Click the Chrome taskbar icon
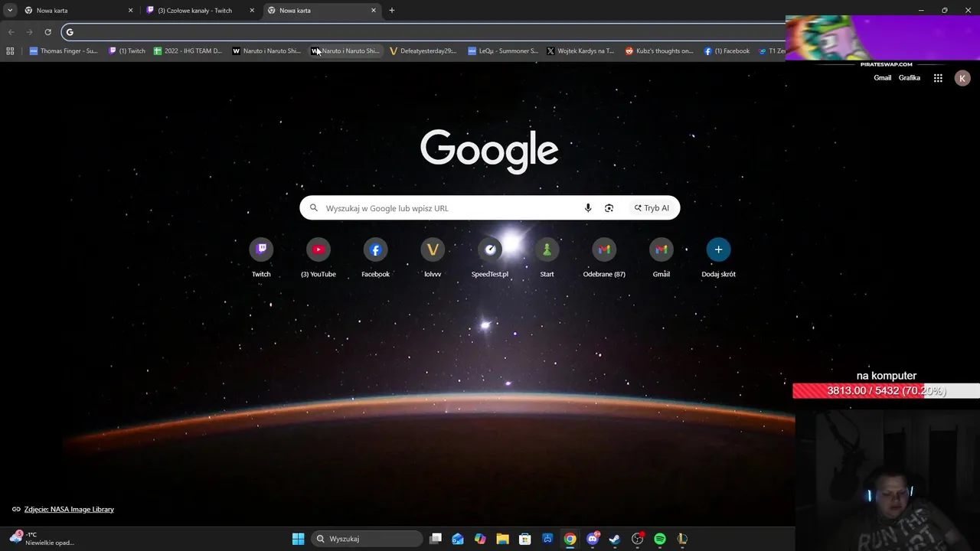 click(x=570, y=539)
